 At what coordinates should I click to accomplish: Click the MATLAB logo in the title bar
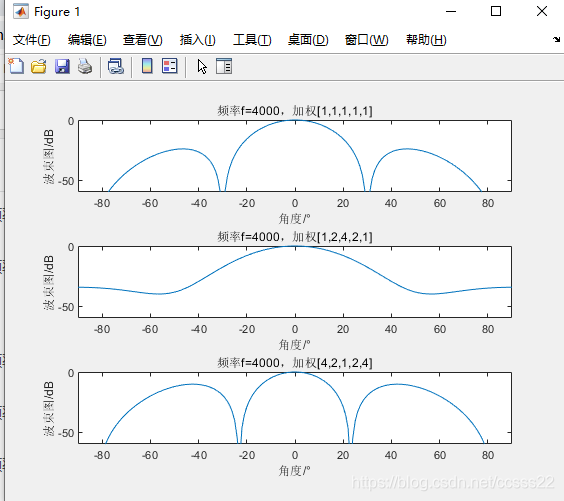pyautogui.click(x=21, y=12)
